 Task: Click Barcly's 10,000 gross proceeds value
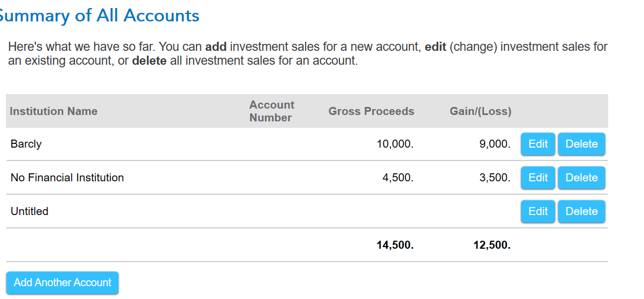point(395,144)
